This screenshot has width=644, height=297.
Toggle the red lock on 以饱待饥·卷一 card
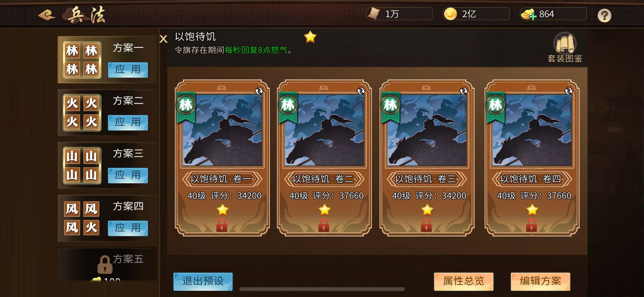[x=222, y=225]
